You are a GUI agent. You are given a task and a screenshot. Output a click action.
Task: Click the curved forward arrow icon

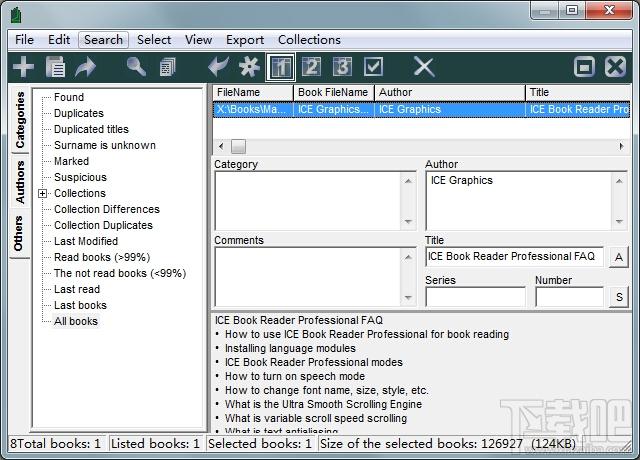coord(85,67)
